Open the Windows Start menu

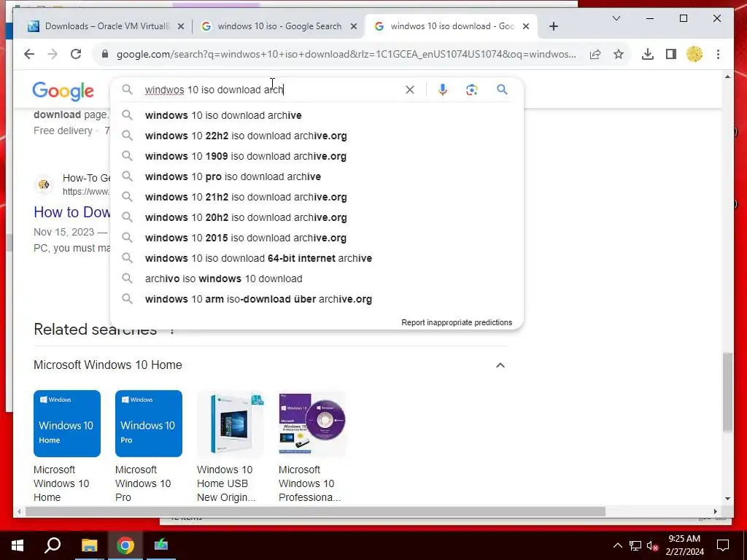pyautogui.click(x=18, y=545)
